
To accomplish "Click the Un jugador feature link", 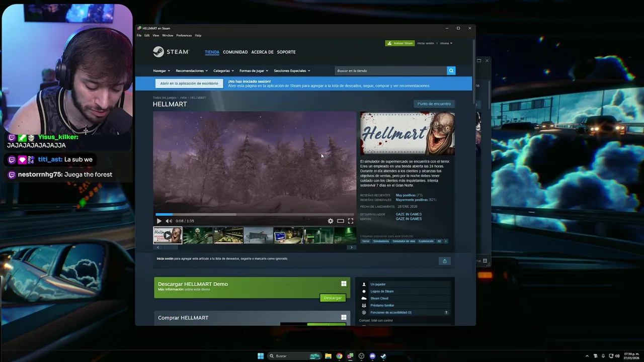I will click(378, 284).
